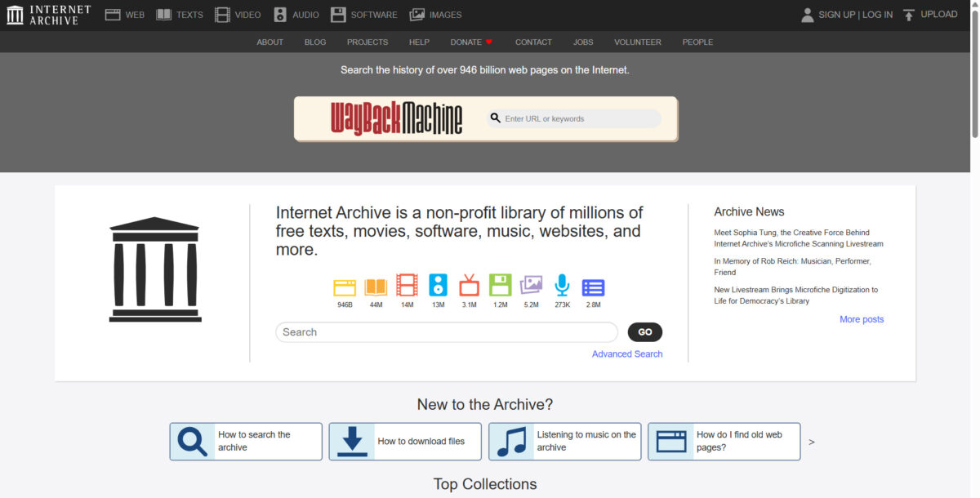Open the About menu item
Image resolution: width=980 pixels, height=498 pixels.
[269, 42]
